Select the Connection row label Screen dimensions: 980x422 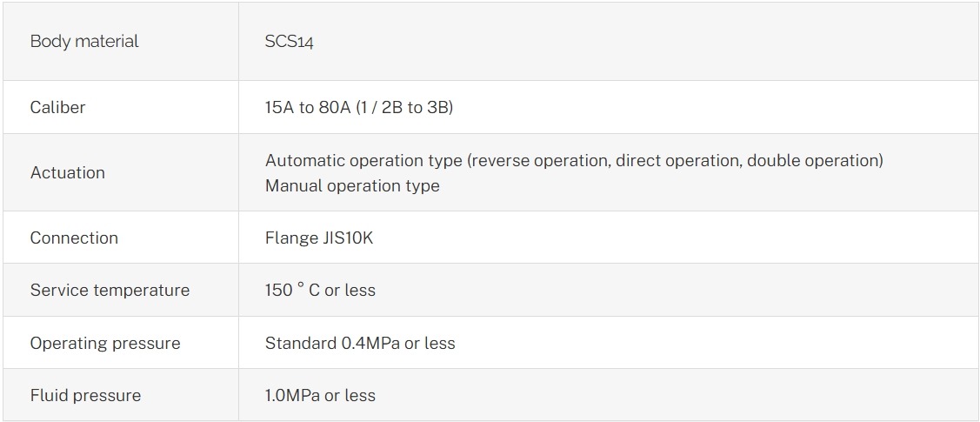point(74,238)
